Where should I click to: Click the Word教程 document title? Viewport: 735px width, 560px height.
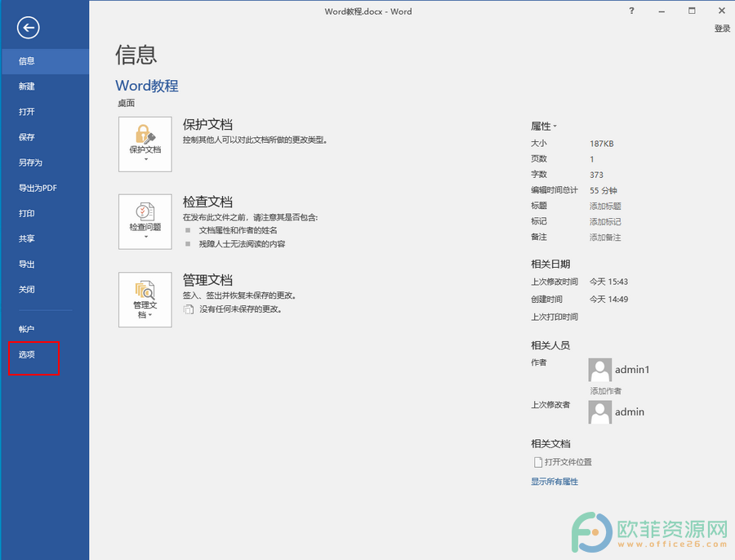(147, 86)
